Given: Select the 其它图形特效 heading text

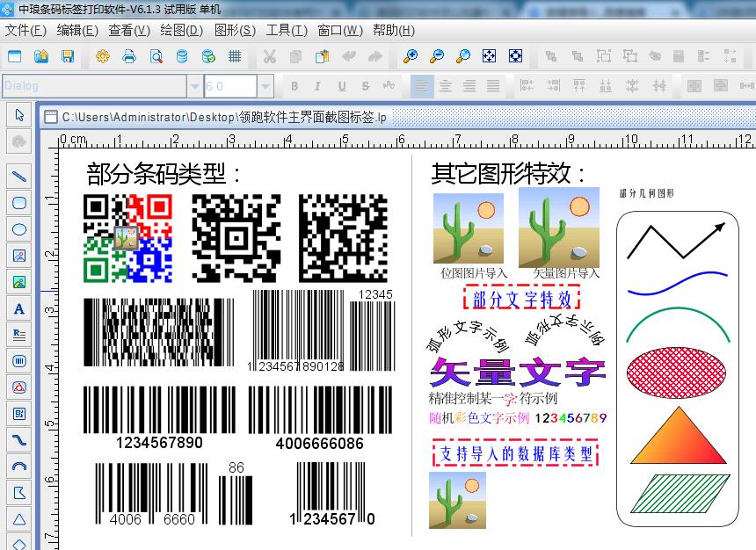Looking at the screenshot, I should tap(509, 174).
